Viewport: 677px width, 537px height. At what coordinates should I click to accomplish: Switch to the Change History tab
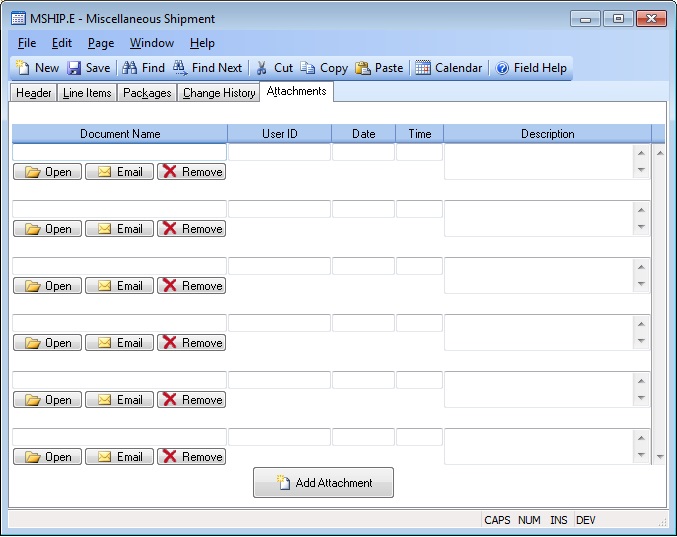(x=219, y=93)
